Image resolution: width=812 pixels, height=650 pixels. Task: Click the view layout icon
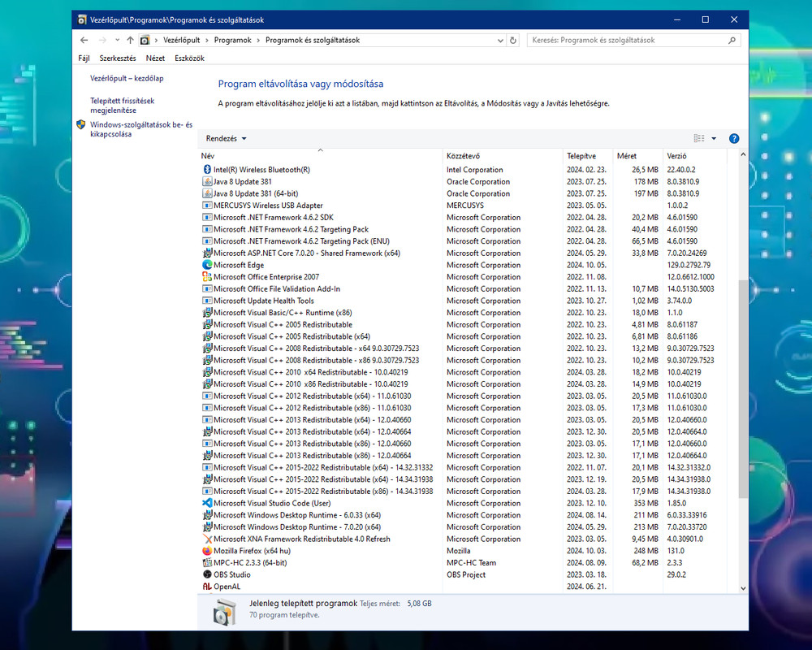699,138
